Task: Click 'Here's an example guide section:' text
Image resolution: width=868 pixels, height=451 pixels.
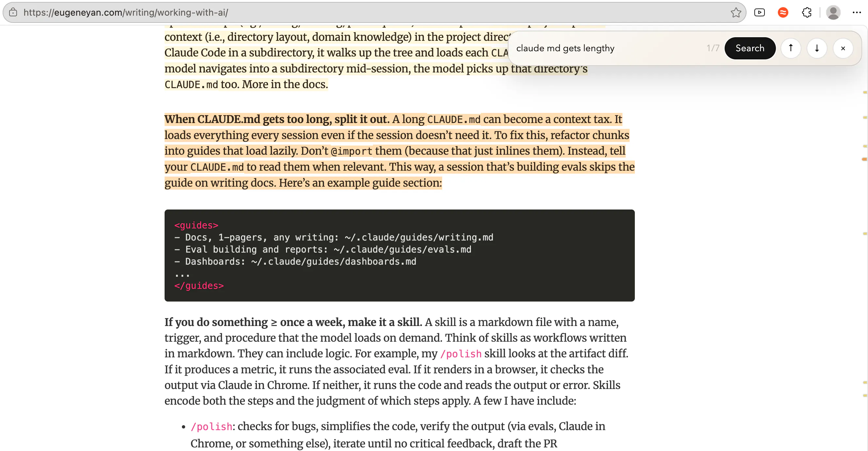Action: 360,183
